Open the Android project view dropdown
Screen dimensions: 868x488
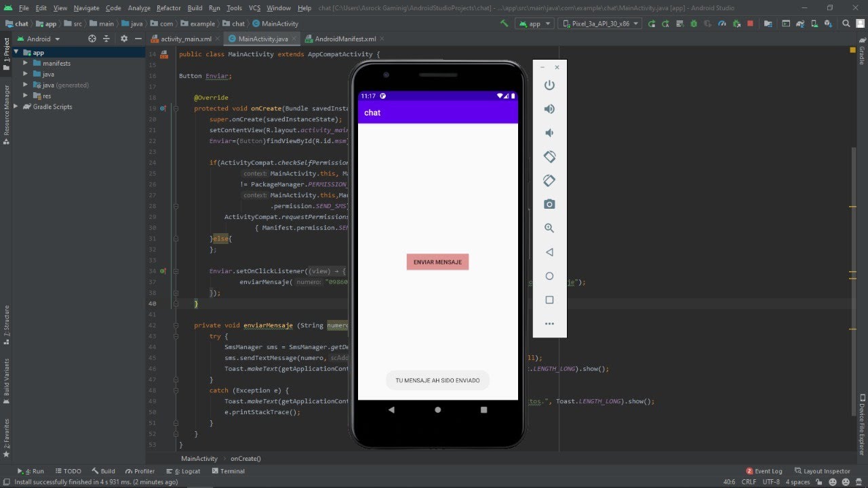point(39,39)
